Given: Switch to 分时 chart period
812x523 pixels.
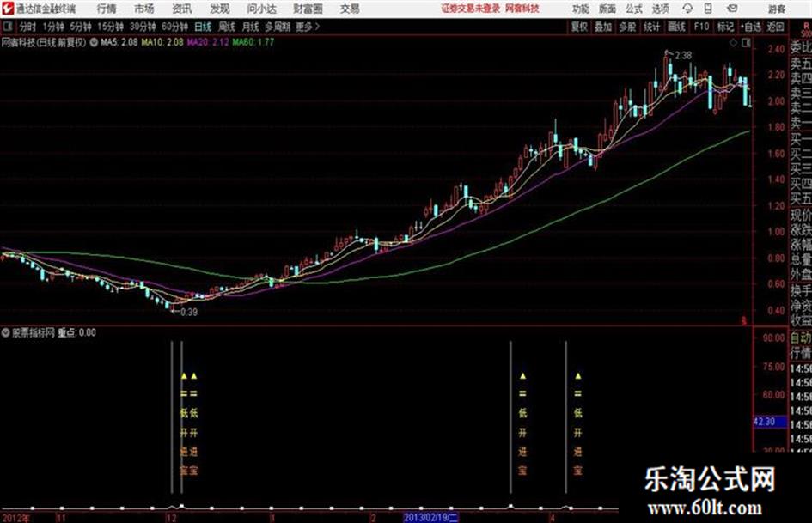Looking at the screenshot, I should tap(27, 27).
